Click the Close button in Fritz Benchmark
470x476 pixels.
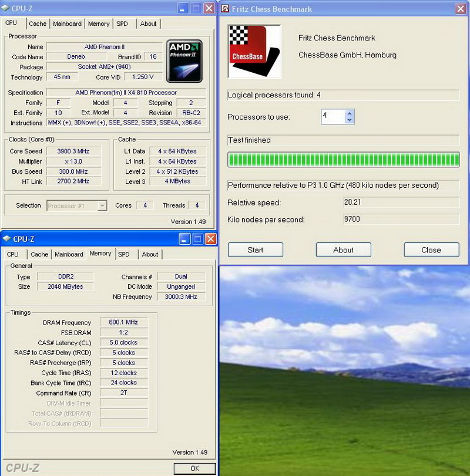click(x=431, y=250)
